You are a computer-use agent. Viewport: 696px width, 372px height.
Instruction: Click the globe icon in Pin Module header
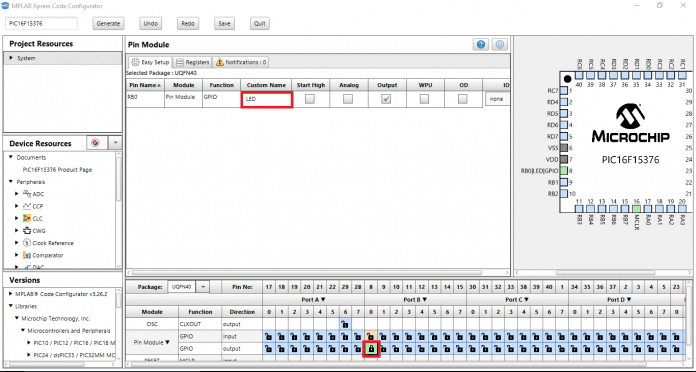point(500,44)
